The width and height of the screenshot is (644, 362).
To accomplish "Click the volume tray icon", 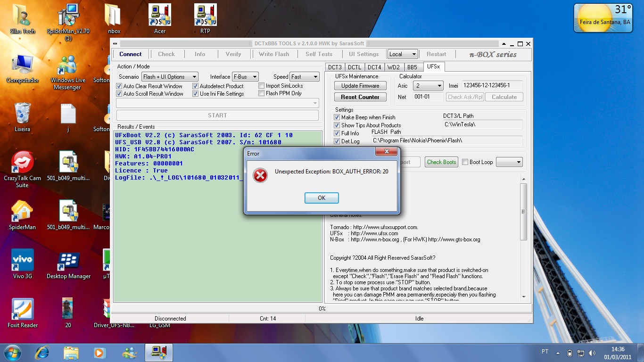I will point(592,353).
